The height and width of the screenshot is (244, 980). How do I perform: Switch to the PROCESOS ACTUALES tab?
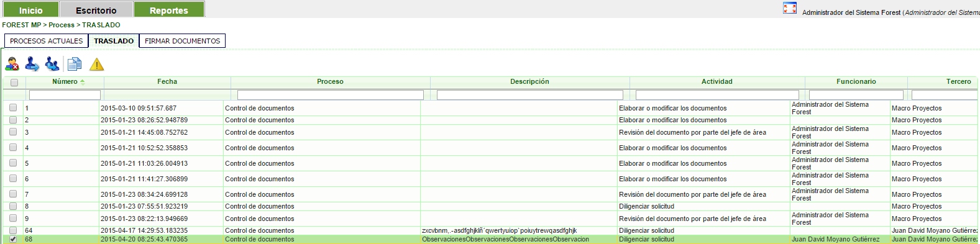point(46,41)
